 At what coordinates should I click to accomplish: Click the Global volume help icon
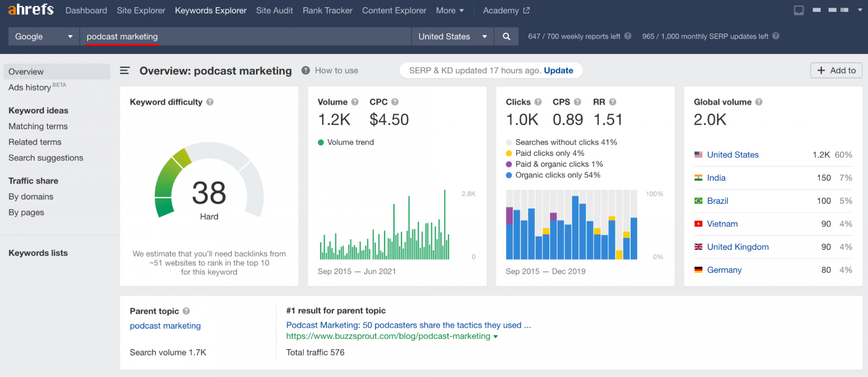point(759,102)
